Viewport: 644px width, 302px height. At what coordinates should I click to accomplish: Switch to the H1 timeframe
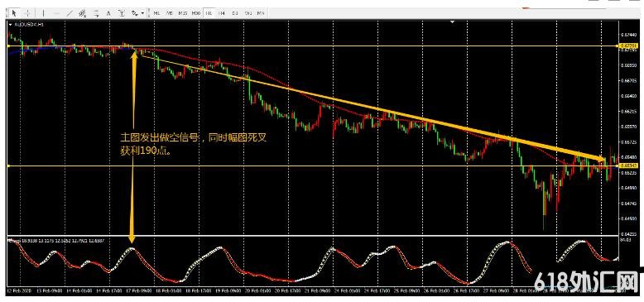click(209, 13)
